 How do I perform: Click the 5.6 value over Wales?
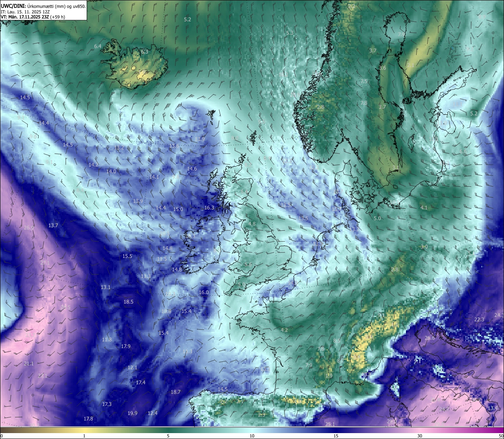tap(248, 265)
